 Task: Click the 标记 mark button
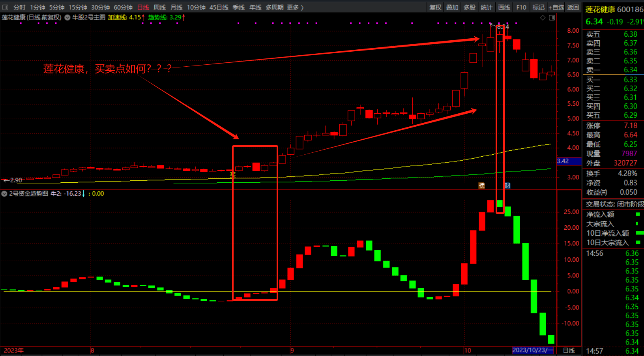coord(538,7)
